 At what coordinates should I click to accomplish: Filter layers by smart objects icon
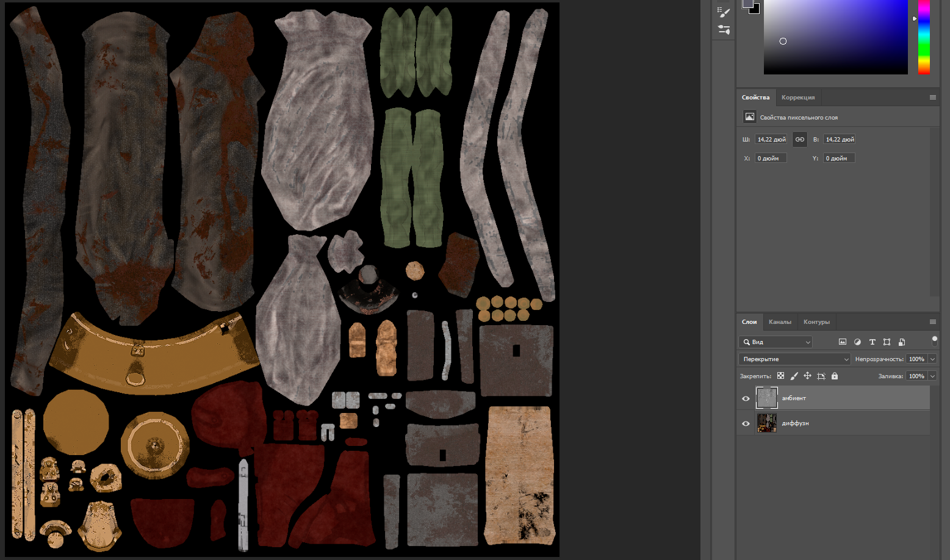[902, 342]
